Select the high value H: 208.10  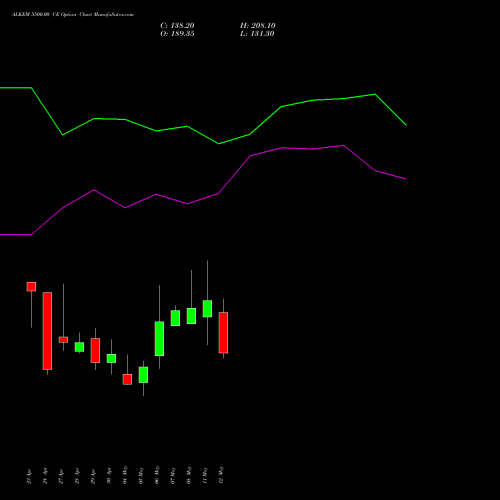(258, 26)
